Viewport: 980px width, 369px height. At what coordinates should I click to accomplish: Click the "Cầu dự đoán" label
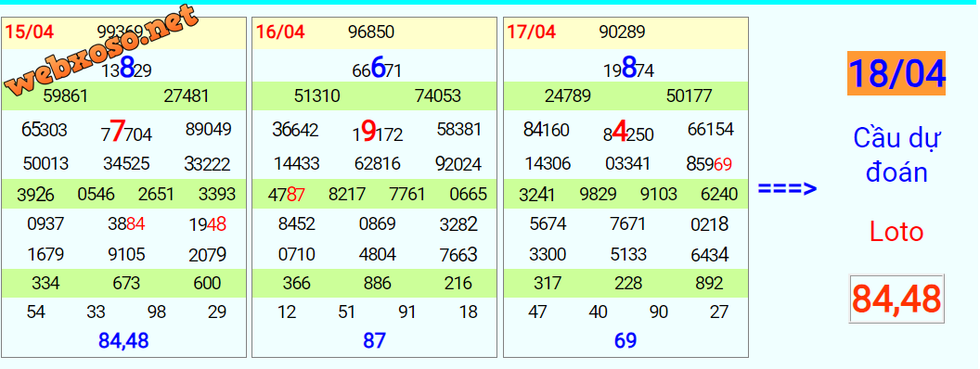[x=896, y=155]
